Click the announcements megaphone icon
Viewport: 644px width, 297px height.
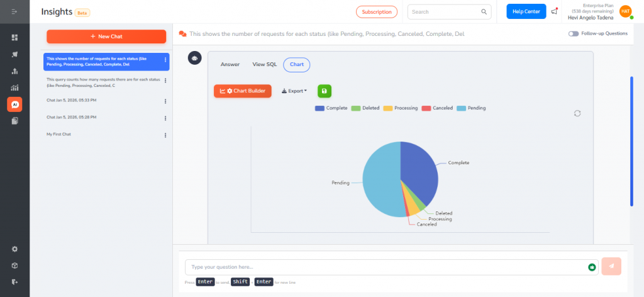tap(554, 11)
